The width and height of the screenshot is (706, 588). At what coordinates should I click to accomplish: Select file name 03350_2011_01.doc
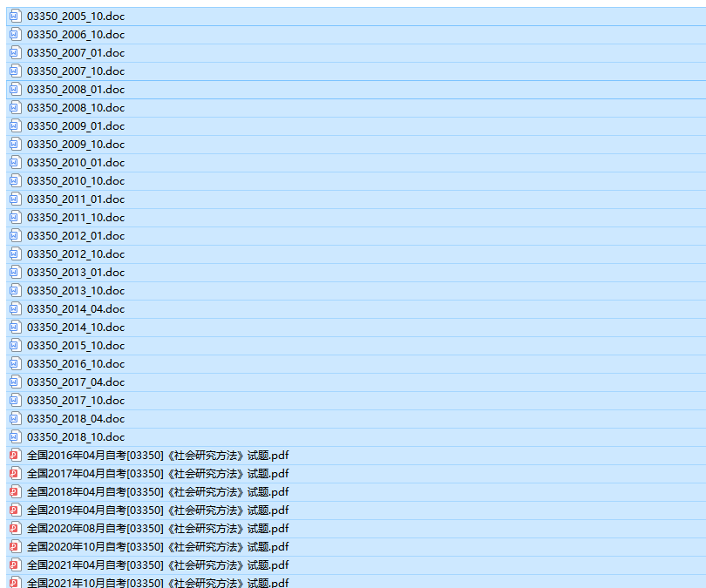click(76, 199)
